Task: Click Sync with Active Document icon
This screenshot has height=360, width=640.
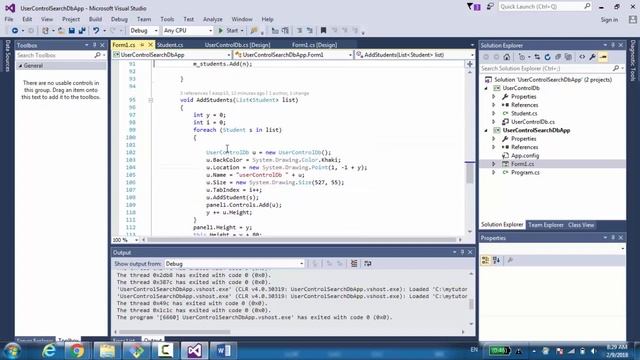Action: click(x=537, y=57)
